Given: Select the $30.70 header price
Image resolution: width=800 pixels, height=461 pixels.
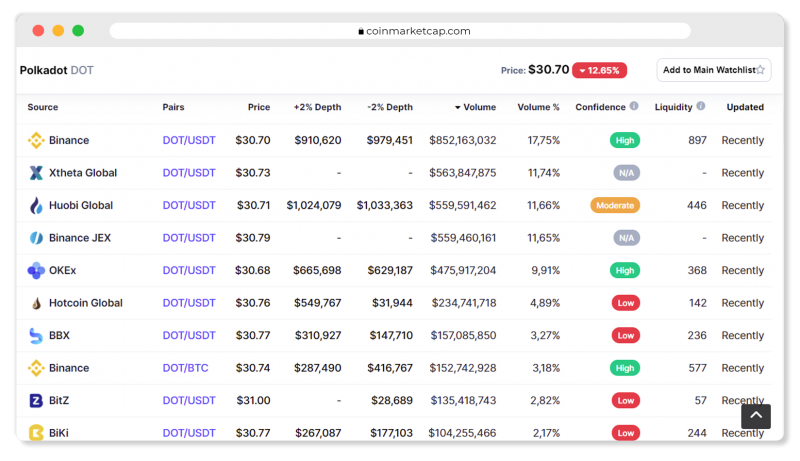Looking at the screenshot, I should click(x=548, y=69).
